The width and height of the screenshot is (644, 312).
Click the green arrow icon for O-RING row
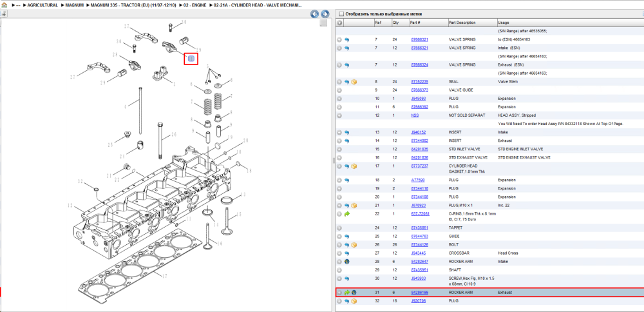[347, 214]
